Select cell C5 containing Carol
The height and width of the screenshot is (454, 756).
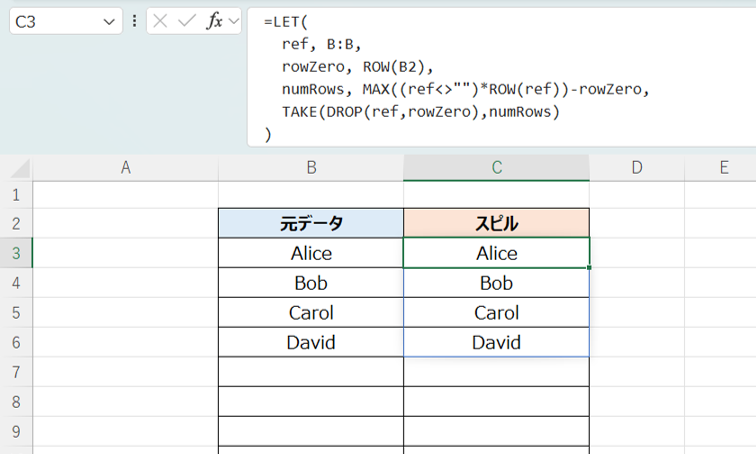[x=497, y=313]
